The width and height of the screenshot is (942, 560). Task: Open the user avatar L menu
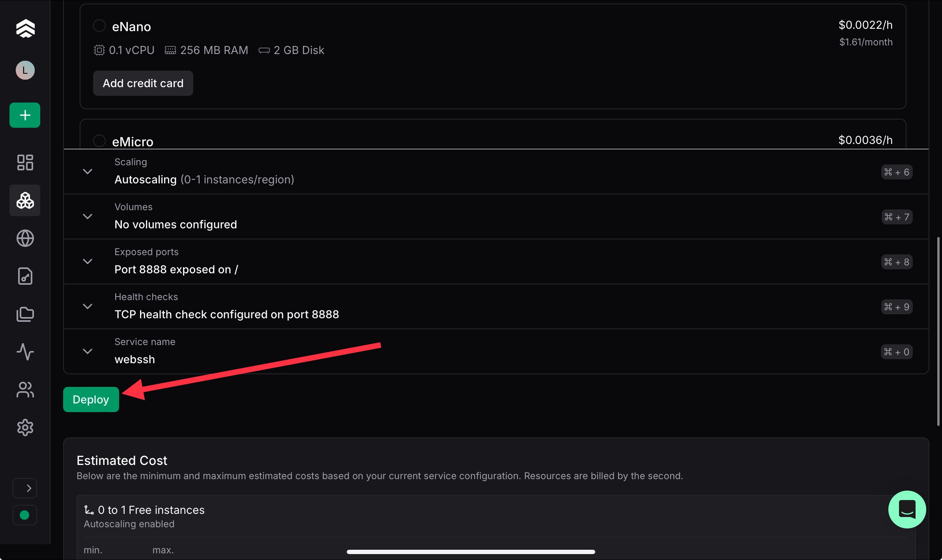click(25, 70)
